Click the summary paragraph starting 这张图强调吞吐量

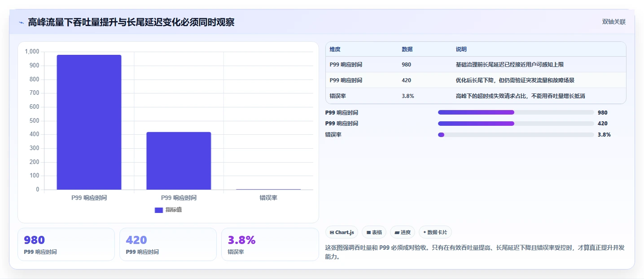[475, 252]
